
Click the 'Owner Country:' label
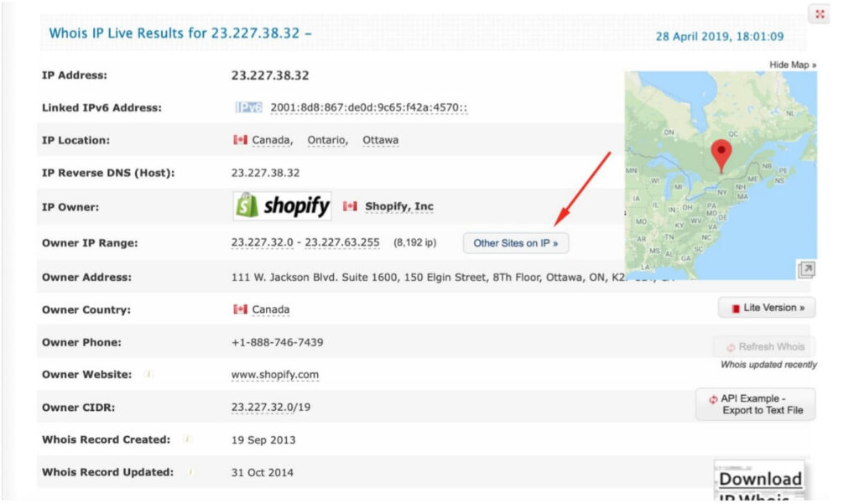(86, 309)
